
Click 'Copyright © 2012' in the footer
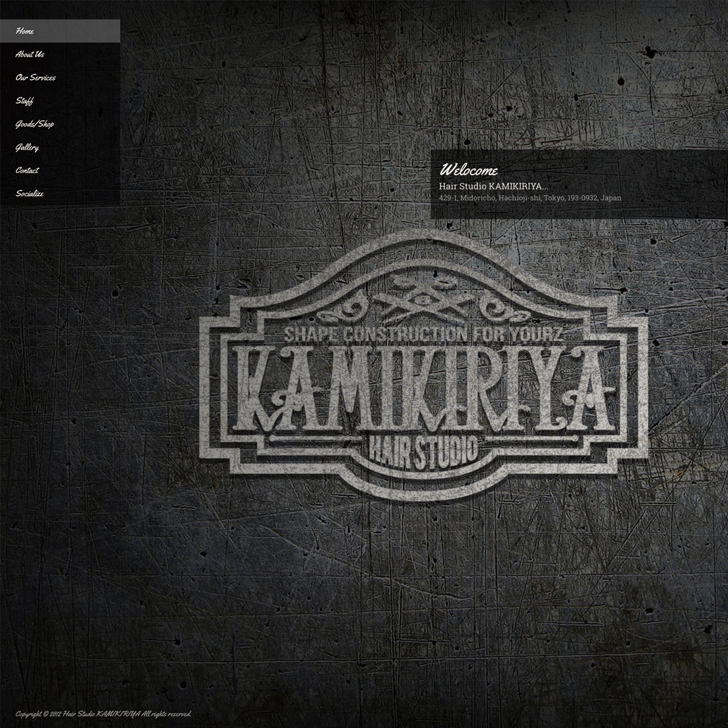click(x=38, y=714)
